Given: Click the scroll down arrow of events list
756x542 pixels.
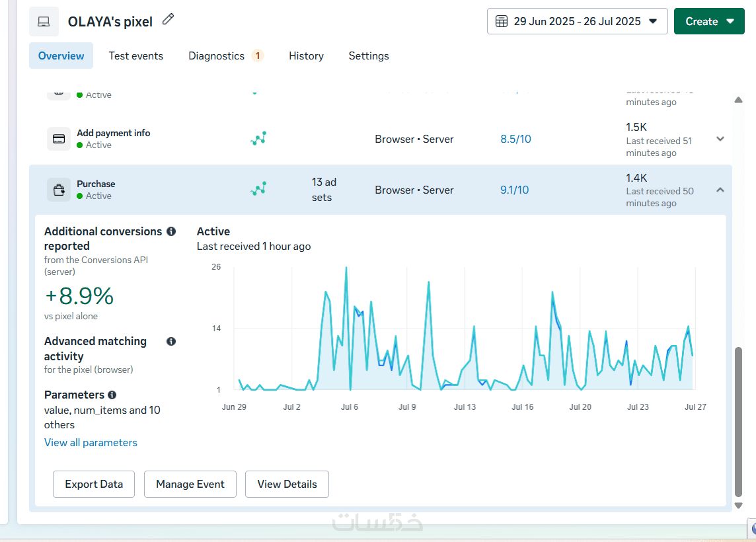Looking at the screenshot, I should (738, 506).
